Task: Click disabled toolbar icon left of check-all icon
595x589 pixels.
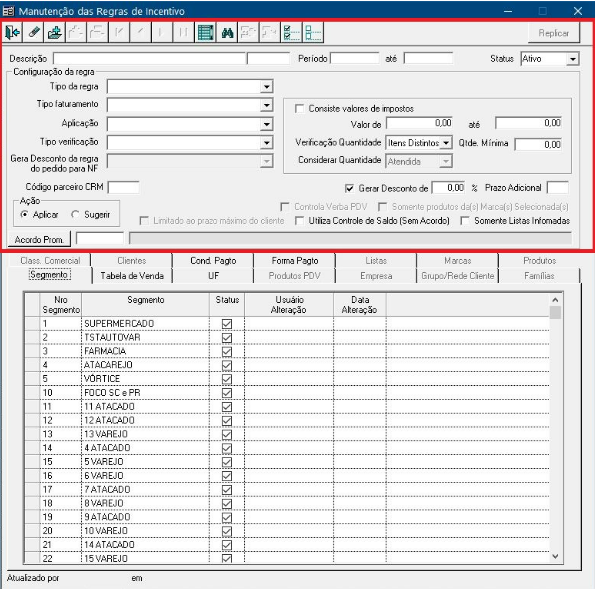Action: 270,33
